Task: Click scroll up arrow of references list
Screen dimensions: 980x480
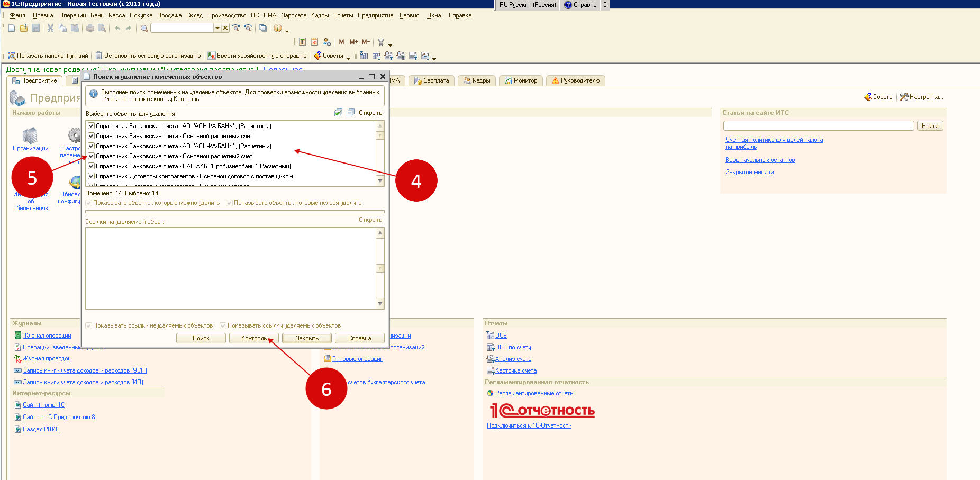Action: 380,232
